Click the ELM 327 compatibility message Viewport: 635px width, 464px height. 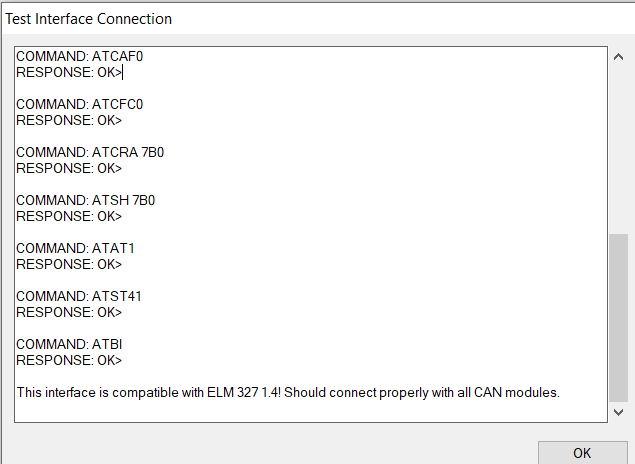[288, 392]
